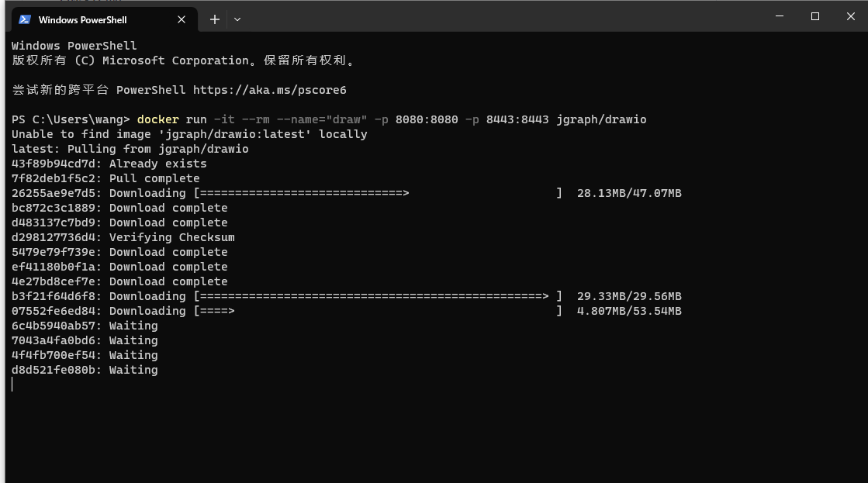The height and width of the screenshot is (483, 868).
Task: Open the https://aka.ms/pscore6 link
Action: (270, 90)
